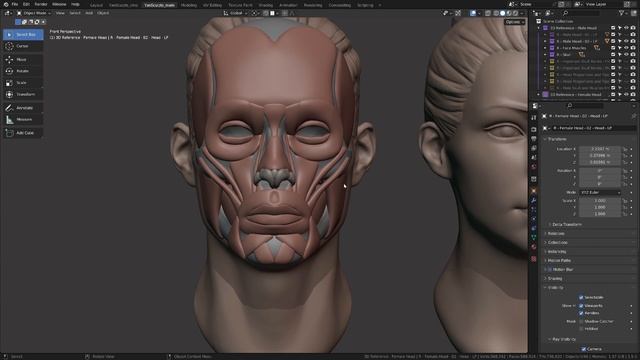This screenshot has width=640, height=360.
Task: Collapse the Transform panel
Action: (x=557, y=139)
